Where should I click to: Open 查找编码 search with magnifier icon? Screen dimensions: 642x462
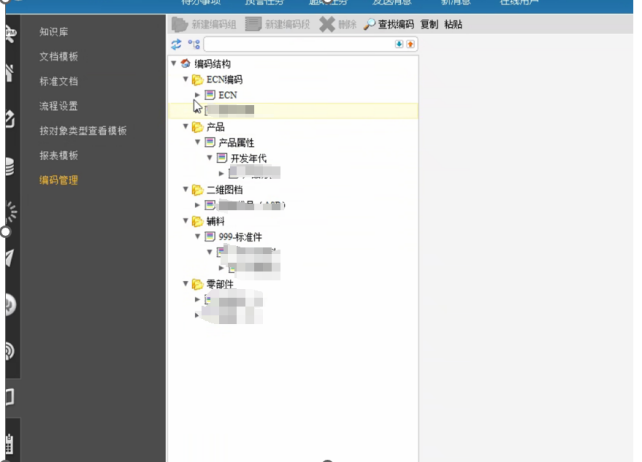(x=389, y=25)
